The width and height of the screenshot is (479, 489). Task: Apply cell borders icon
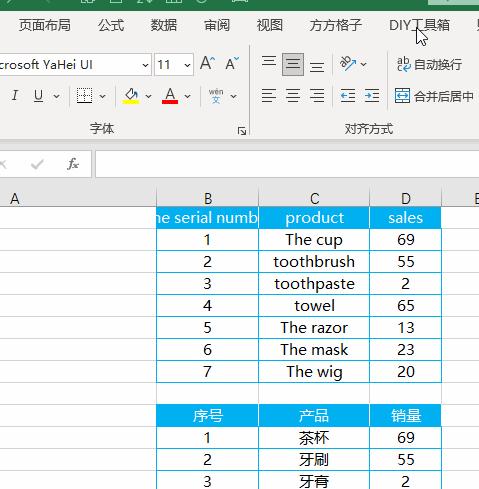point(84,96)
